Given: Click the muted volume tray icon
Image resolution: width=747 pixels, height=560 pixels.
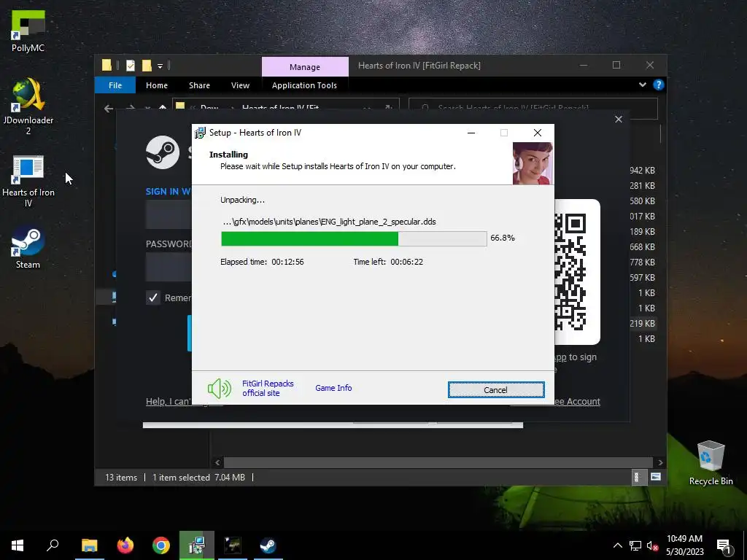Looking at the screenshot, I should click(x=652, y=545).
